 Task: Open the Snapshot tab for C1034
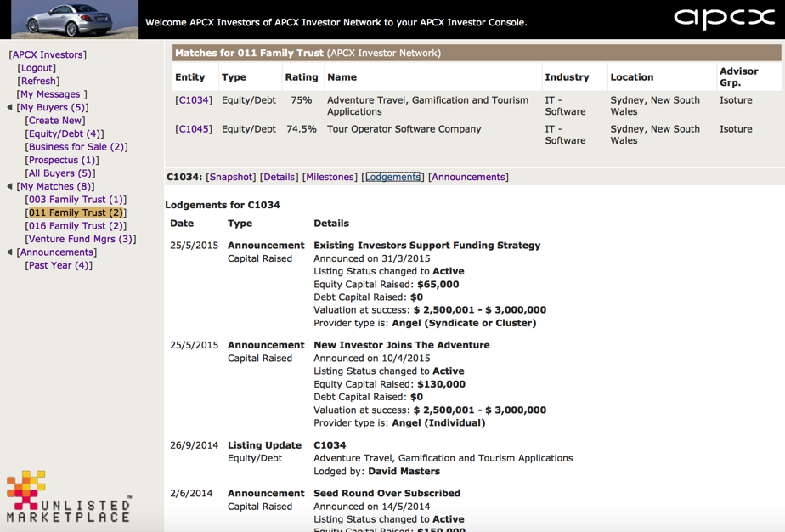tap(231, 177)
